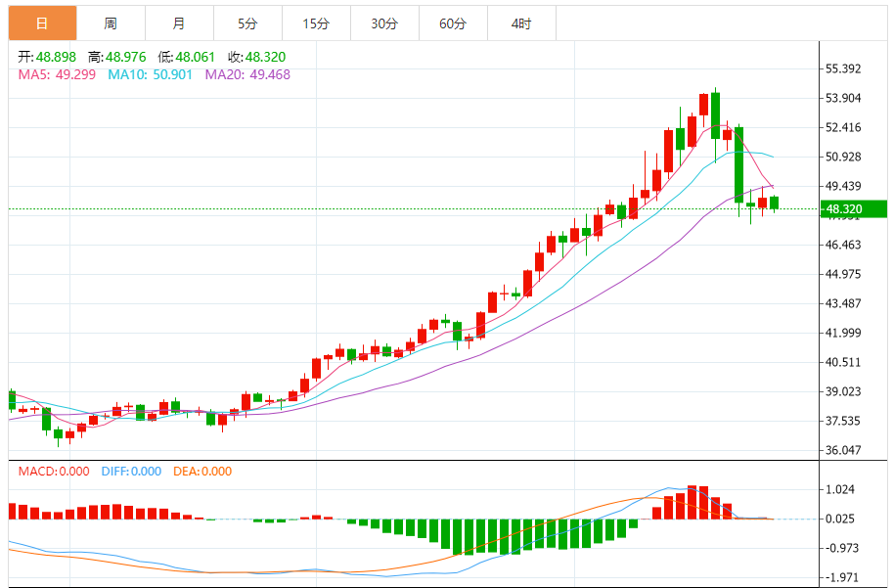Click the 36.047 price axis label
Viewport: 894px width, 588px height.
[843, 450]
